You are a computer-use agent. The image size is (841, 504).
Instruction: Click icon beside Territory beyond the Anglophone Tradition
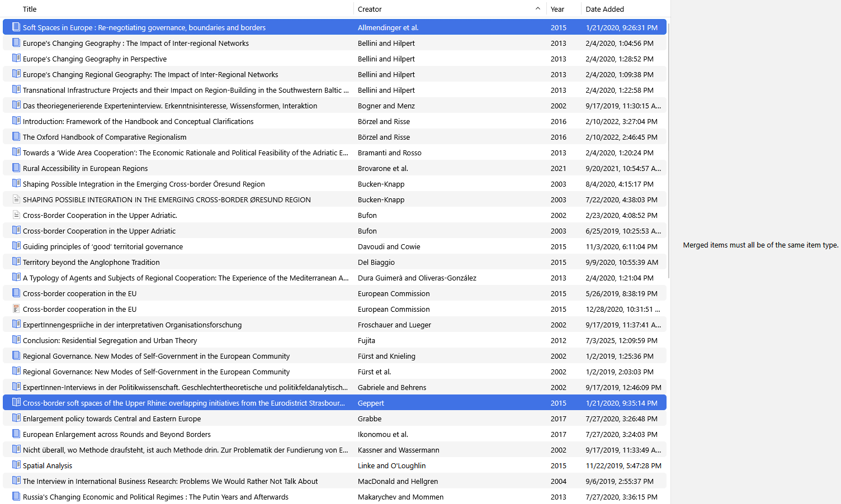[x=16, y=261]
